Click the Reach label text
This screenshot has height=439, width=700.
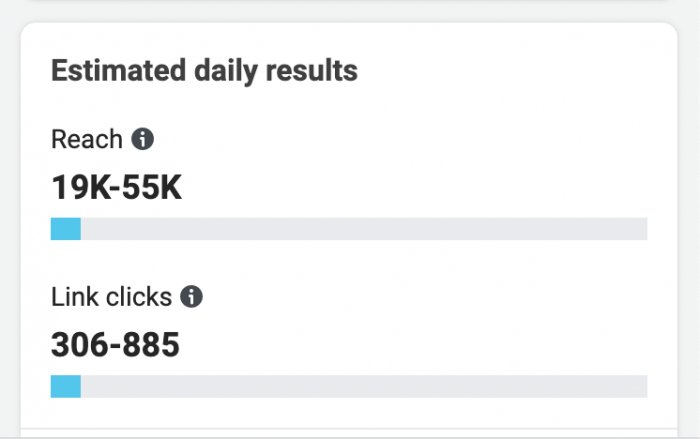pyautogui.click(x=87, y=139)
